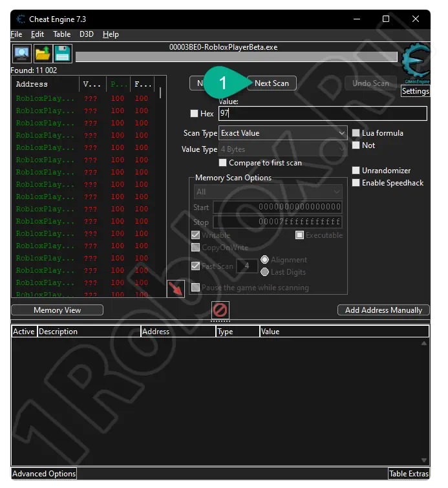
Task: Open Table Extras
Action: [409, 473]
